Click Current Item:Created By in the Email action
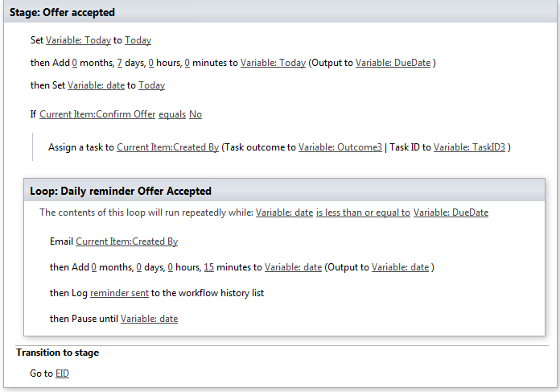The image size is (560, 392). click(x=126, y=241)
